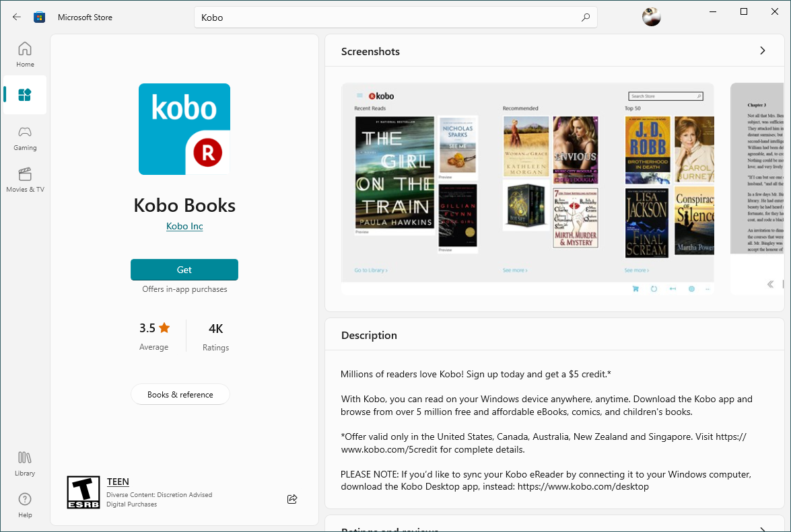Click the Get button for Kobo Books
The image size is (791, 532).
click(184, 270)
